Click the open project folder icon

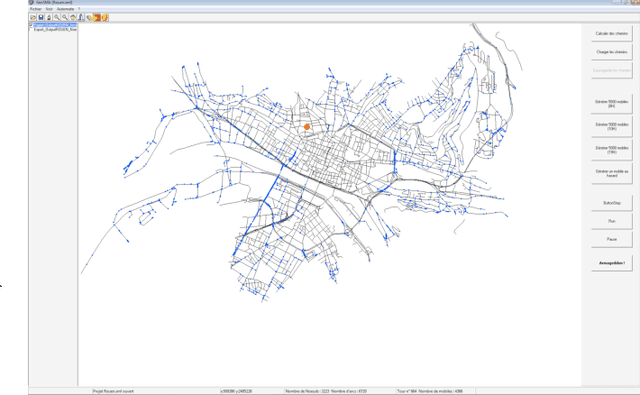click(x=33, y=17)
